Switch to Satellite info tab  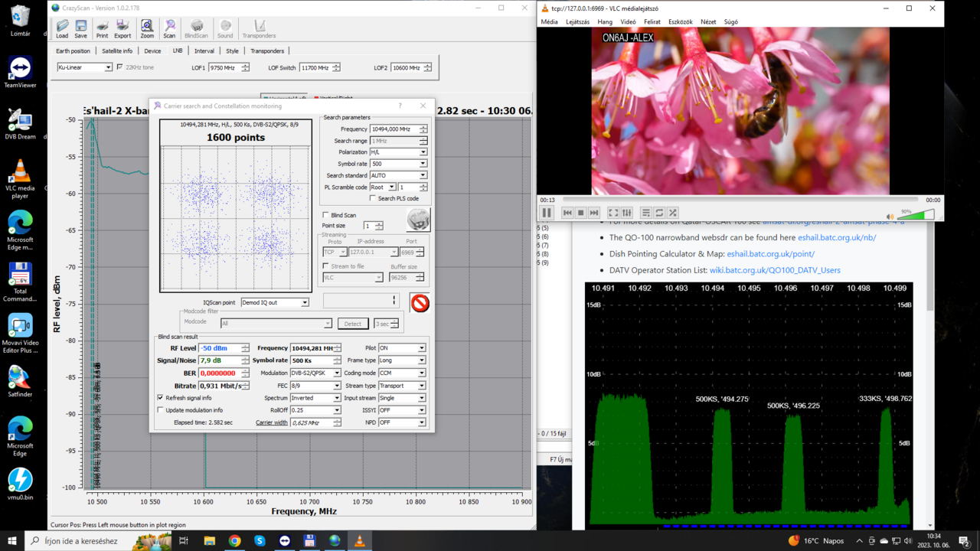click(117, 51)
